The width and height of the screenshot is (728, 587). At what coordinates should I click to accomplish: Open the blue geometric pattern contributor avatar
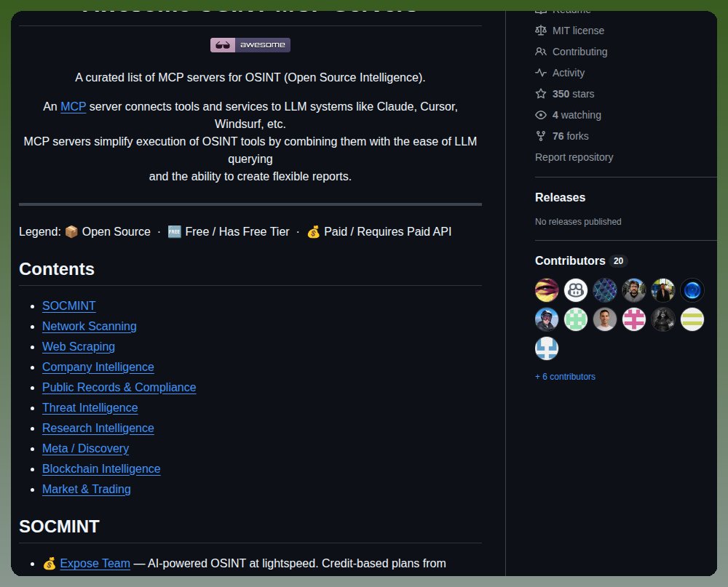tap(605, 290)
